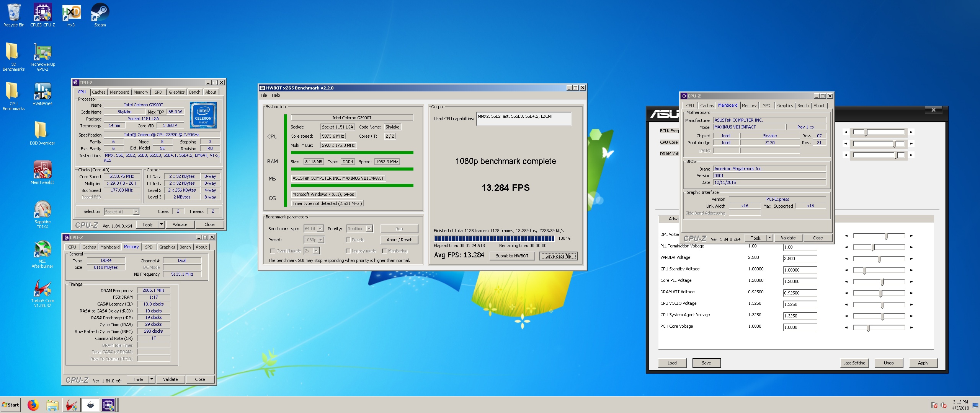Click the DRAM VTT Voltage input field
Screen dimensions: 980x413
click(x=800, y=293)
